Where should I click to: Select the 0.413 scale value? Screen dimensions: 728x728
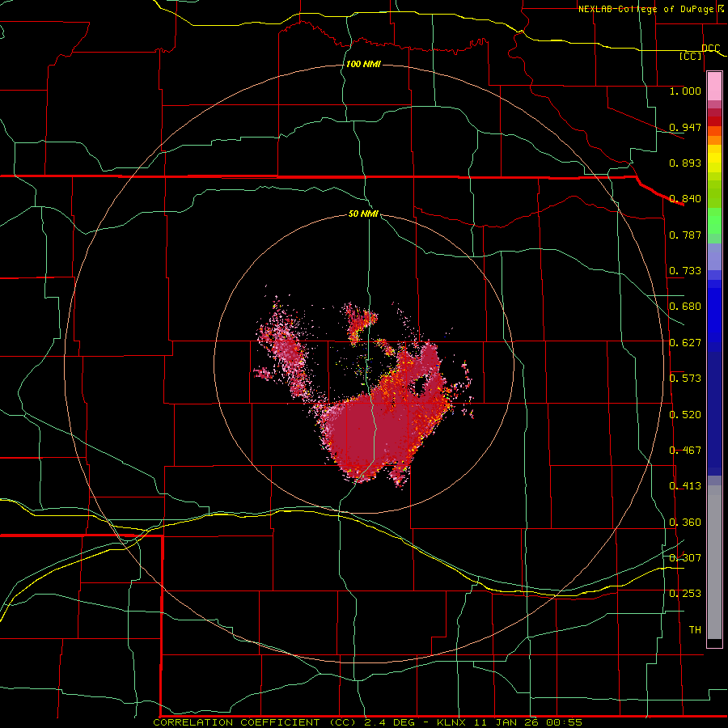685,486
